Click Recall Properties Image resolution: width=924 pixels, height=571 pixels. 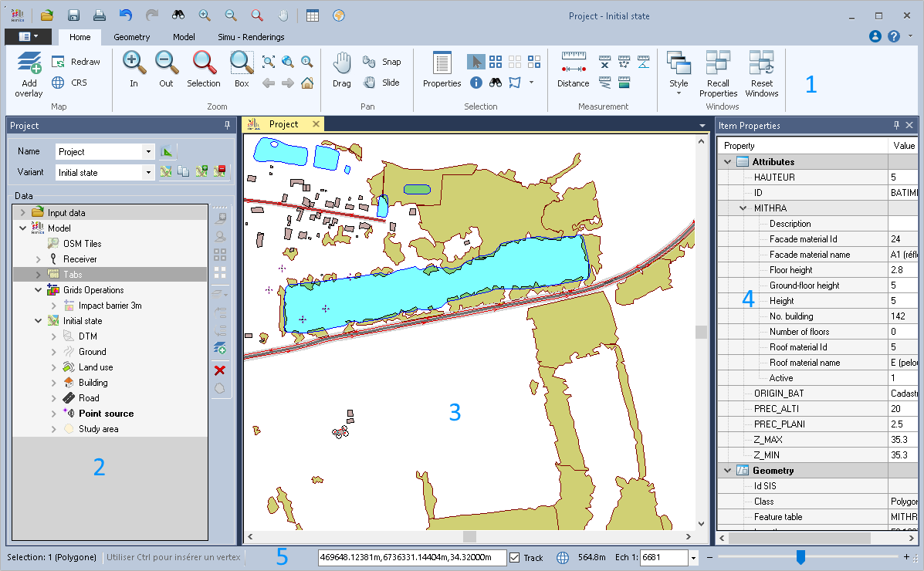pos(719,73)
